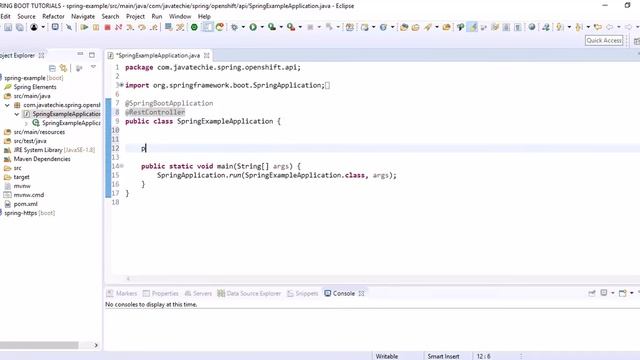Click the green Spring Boot relaunch icon
The height and width of the screenshot is (360, 640).
[194, 27]
